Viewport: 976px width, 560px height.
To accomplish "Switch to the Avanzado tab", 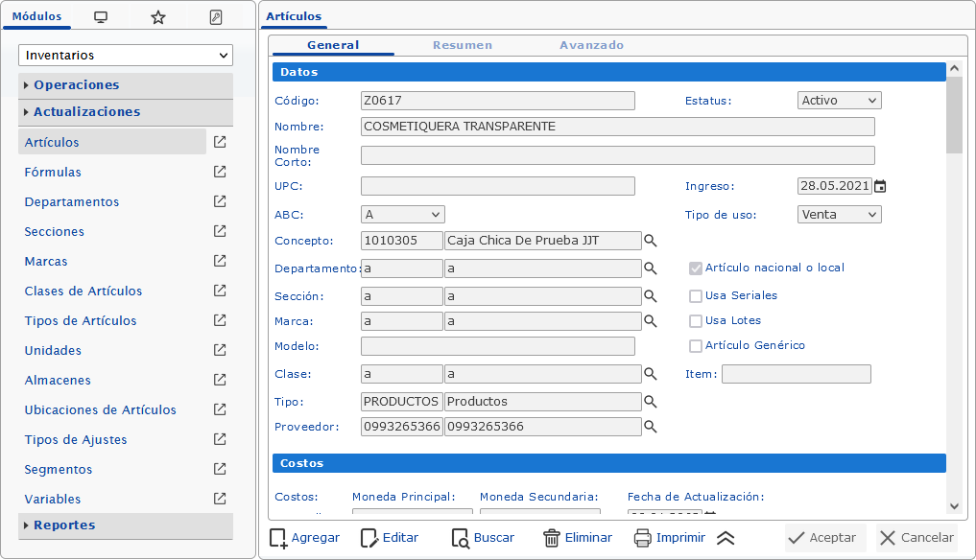I will [591, 45].
